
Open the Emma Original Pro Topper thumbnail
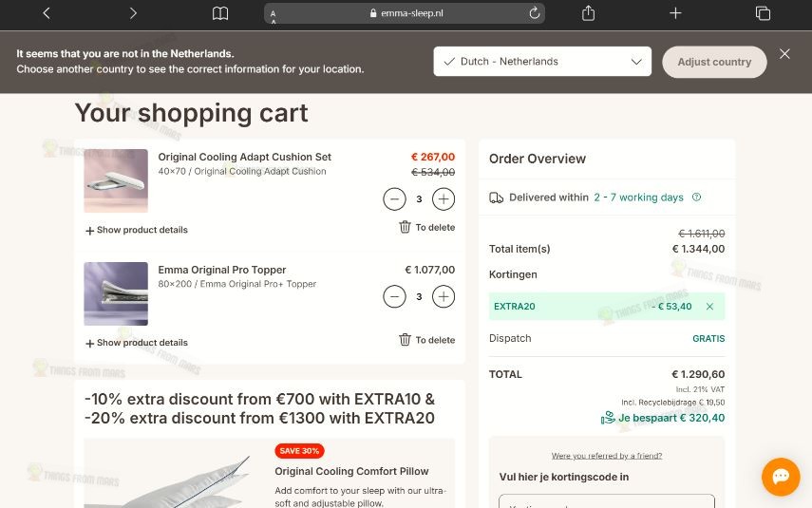coord(116,293)
